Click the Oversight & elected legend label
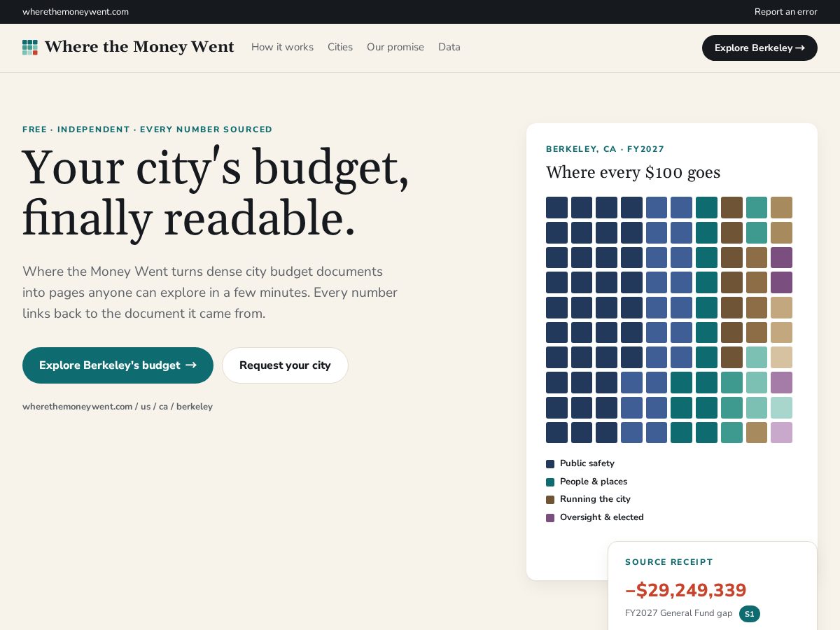Screen dimensions: 840x630 click(x=602, y=517)
